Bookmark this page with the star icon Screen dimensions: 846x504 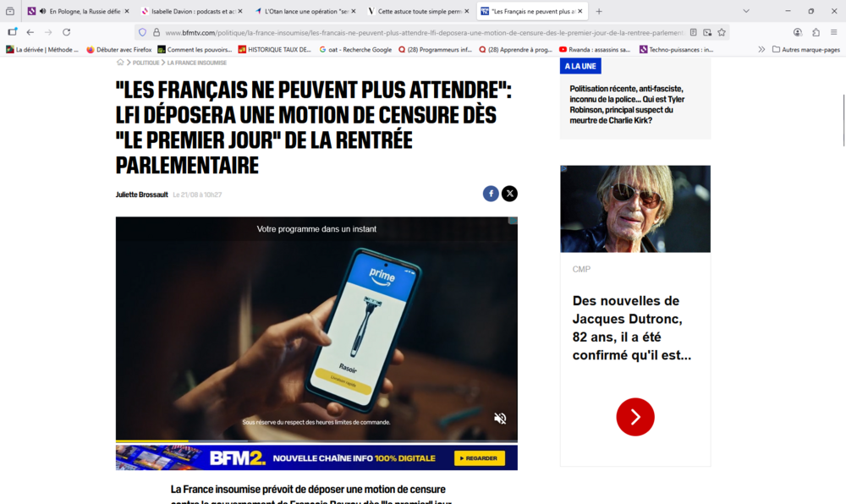(722, 32)
